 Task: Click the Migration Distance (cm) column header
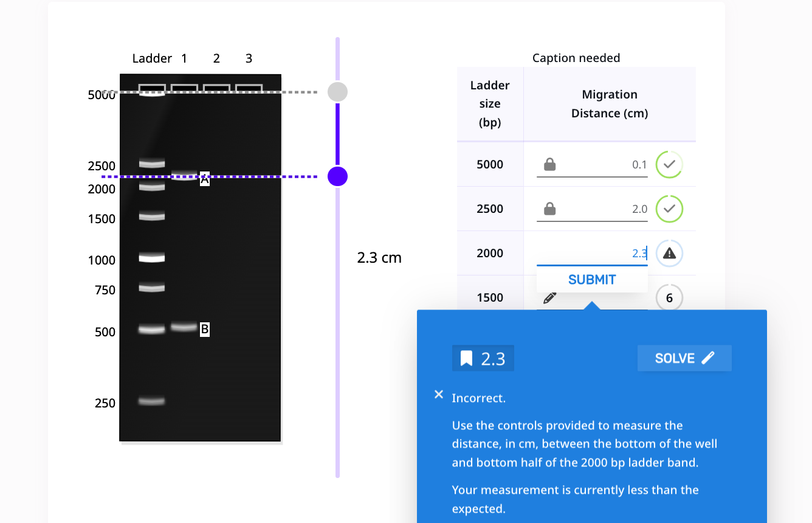pos(610,104)
